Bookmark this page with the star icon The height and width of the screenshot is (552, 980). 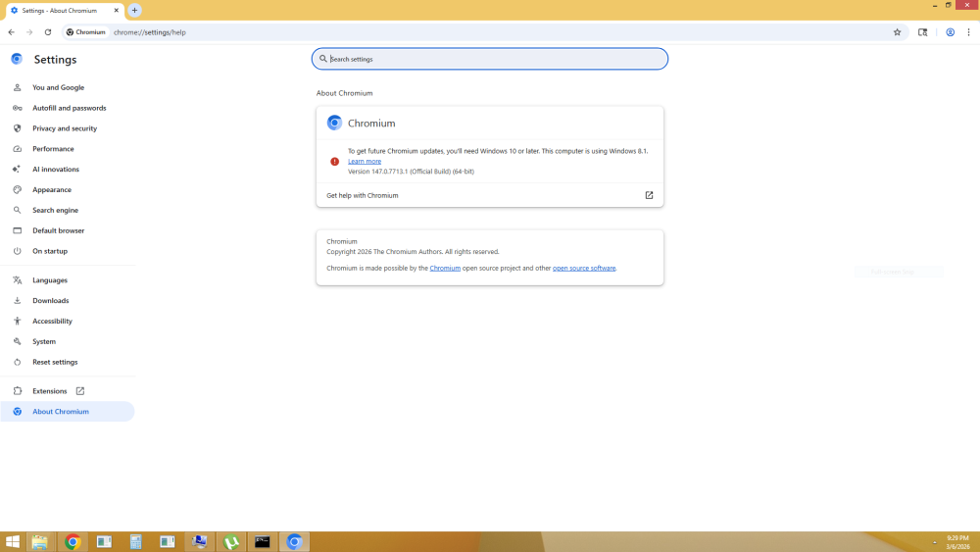pos(897,32)
